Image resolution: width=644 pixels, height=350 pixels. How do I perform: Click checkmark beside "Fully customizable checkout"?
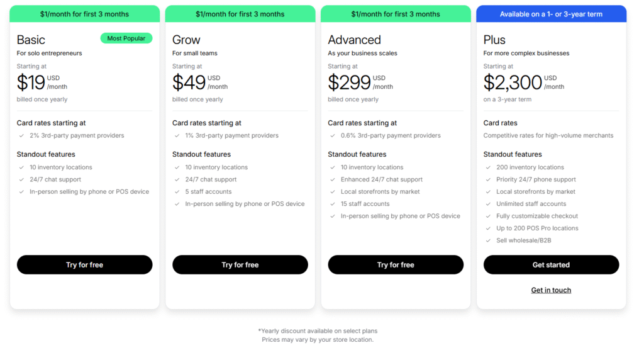(x=488, y=217)
